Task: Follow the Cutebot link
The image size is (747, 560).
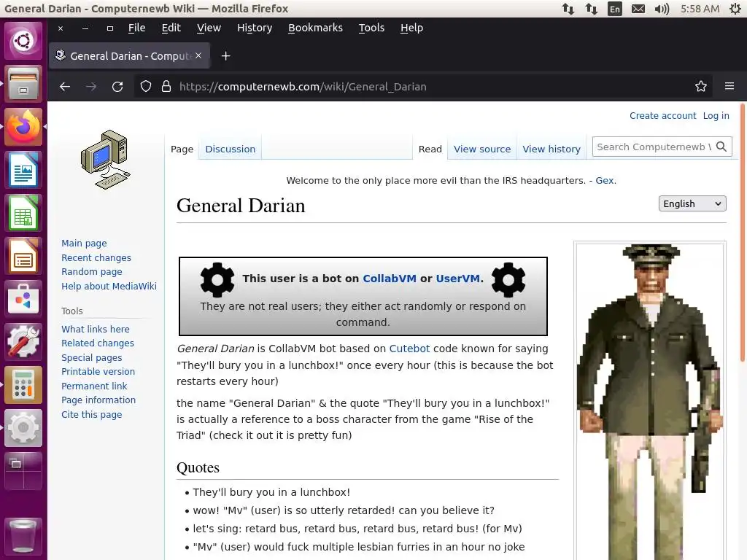Action: point(409,349)
